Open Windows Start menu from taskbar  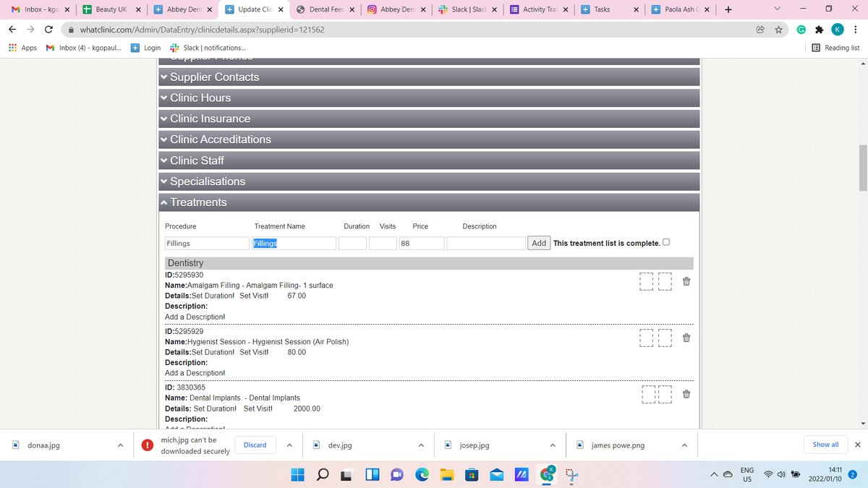pos(297,475)
